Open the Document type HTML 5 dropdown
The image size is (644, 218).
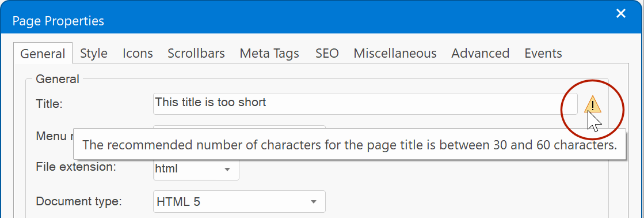click(239, 201)
